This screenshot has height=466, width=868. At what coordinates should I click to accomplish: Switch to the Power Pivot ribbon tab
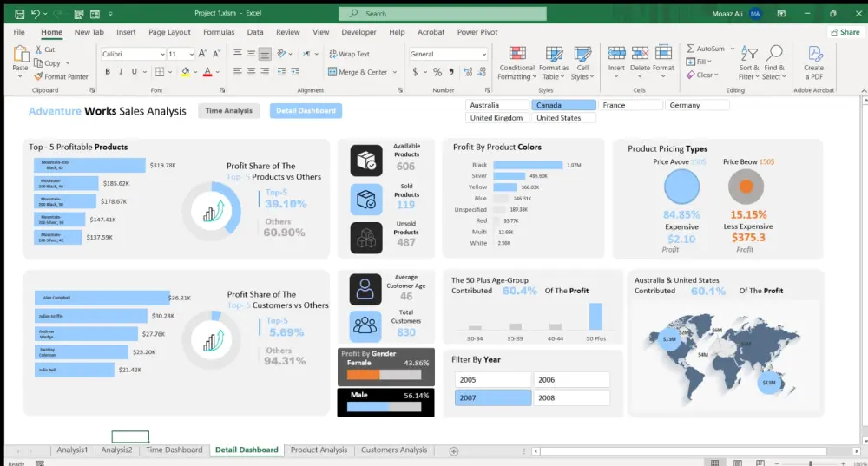(x=477, y=32)
